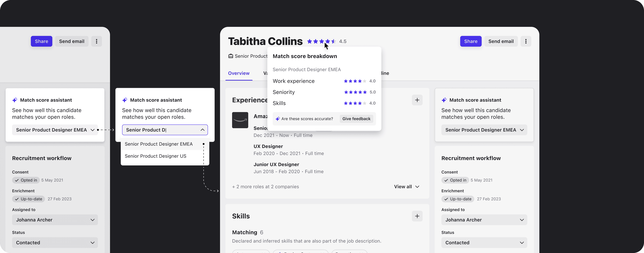Click sparkle icon in middle Match score assistant
This screenshot has width=644, height=253.
[x=125, y=100]
